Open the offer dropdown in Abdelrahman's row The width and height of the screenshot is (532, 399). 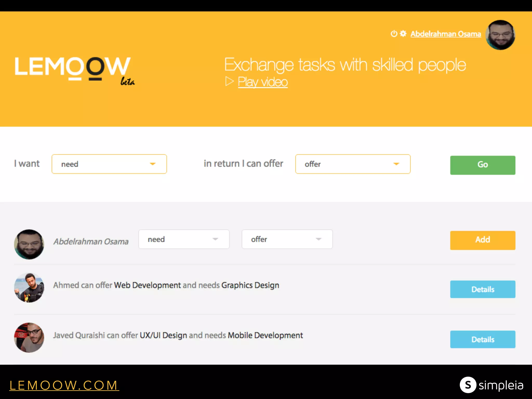tap(287, 239)
